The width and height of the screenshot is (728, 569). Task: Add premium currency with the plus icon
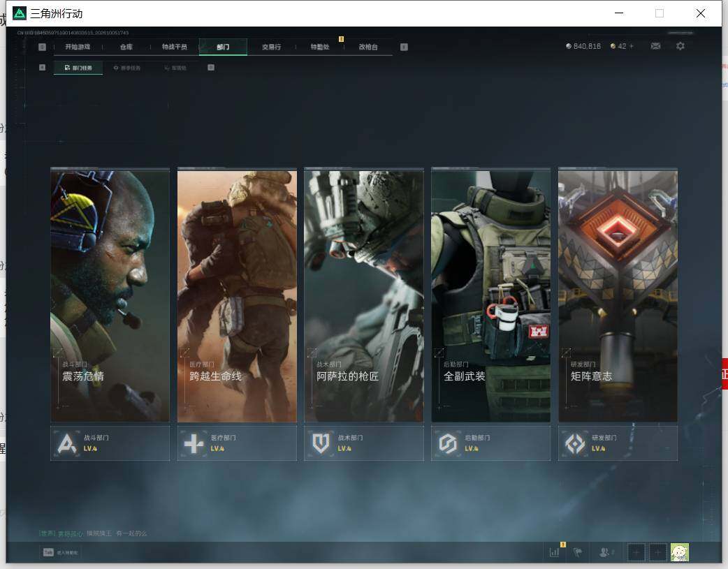pyautogui.click(x=632, y=46)
